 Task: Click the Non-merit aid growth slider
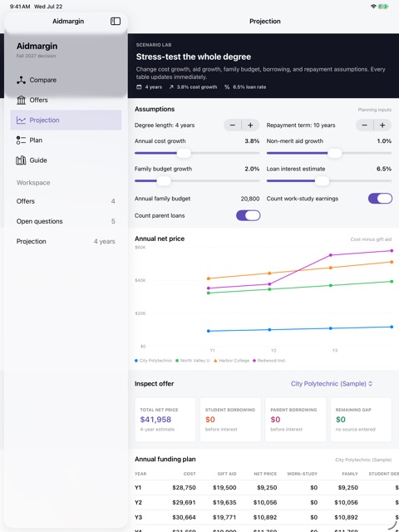329,153
